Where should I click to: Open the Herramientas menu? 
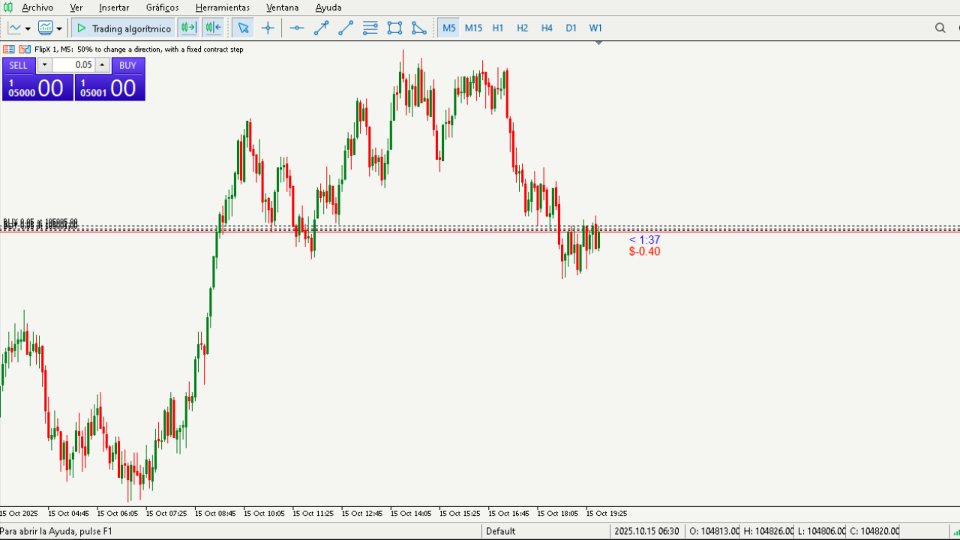point(222,8)
